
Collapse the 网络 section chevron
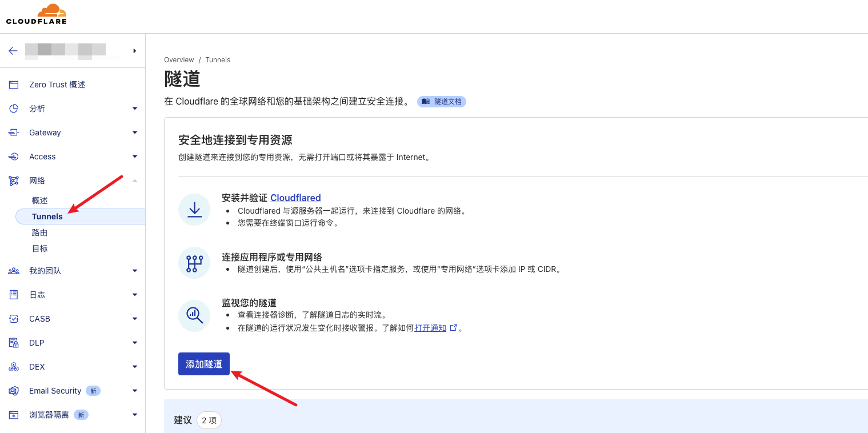135,181
